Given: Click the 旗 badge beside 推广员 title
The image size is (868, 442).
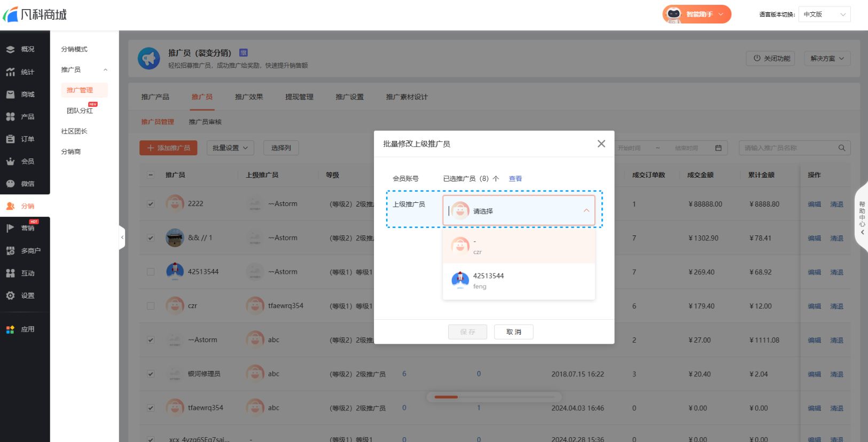Looking at the screenshot, I should tap(244, 53).
